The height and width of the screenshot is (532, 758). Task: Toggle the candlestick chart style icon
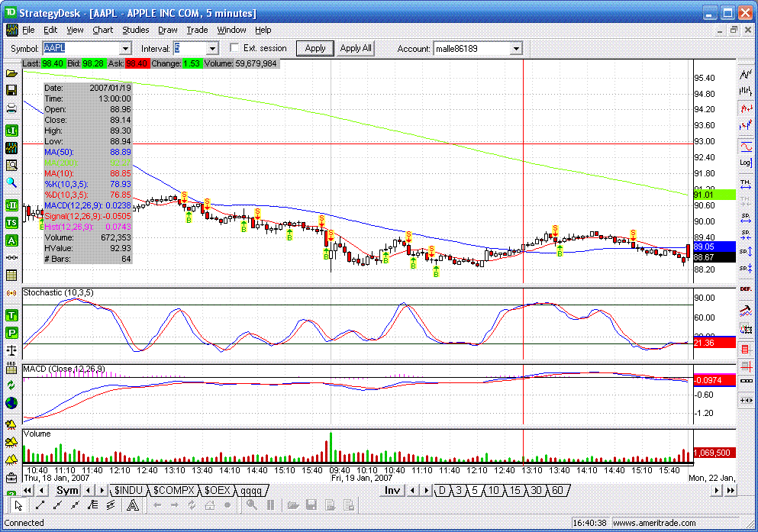coord(746,108)
